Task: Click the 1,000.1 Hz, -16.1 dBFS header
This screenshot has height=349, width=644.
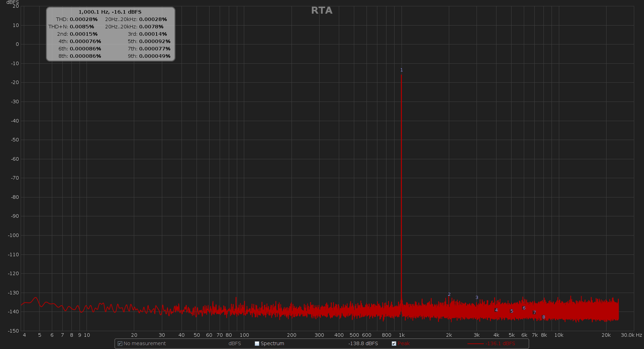Action: pos(110,12)
